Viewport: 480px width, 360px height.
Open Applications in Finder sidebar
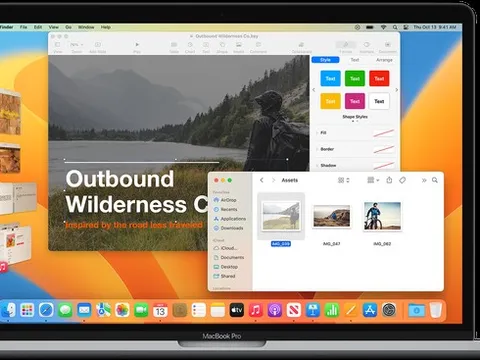pyautogui.click(x=230, y=219)
